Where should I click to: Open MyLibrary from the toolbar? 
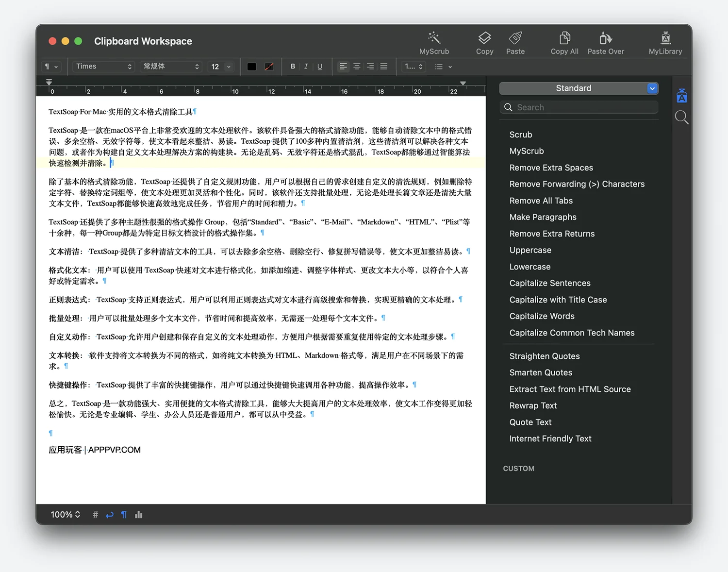pyautogui.click(x=665, y=38)
